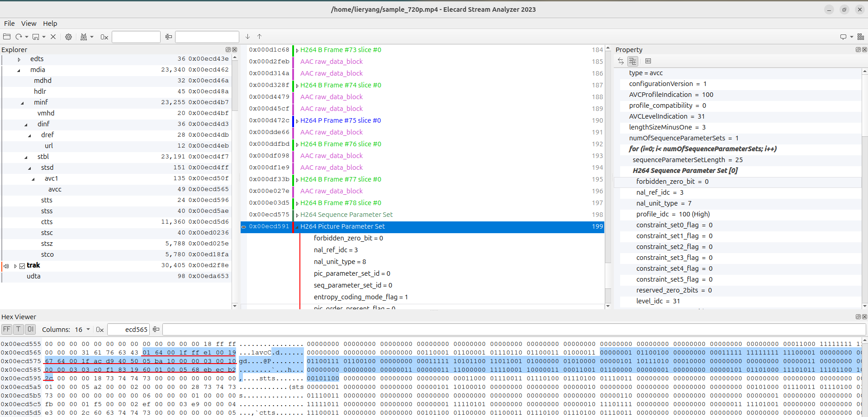868x417 pixels.
Task: Open the View menu
Action: pos(28,24)
